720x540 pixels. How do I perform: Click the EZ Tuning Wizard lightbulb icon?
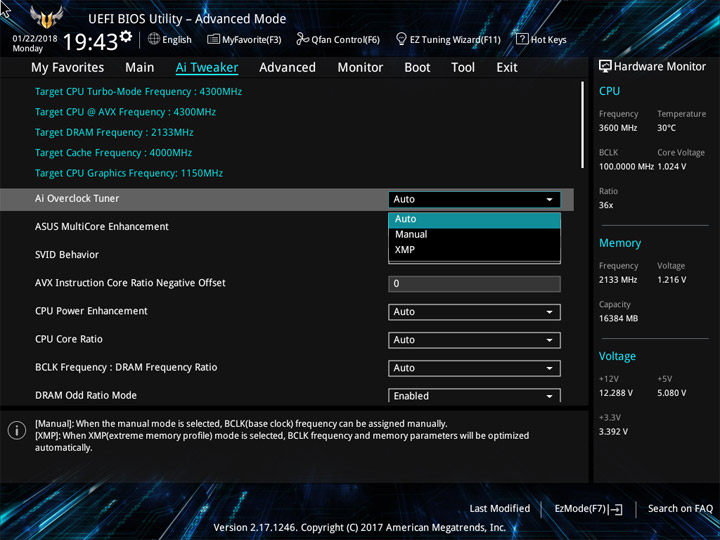(401, 39)
